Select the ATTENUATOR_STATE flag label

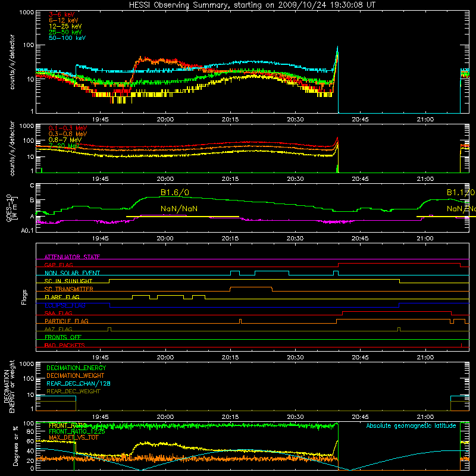pyautogui.click(x=72, y=257)
